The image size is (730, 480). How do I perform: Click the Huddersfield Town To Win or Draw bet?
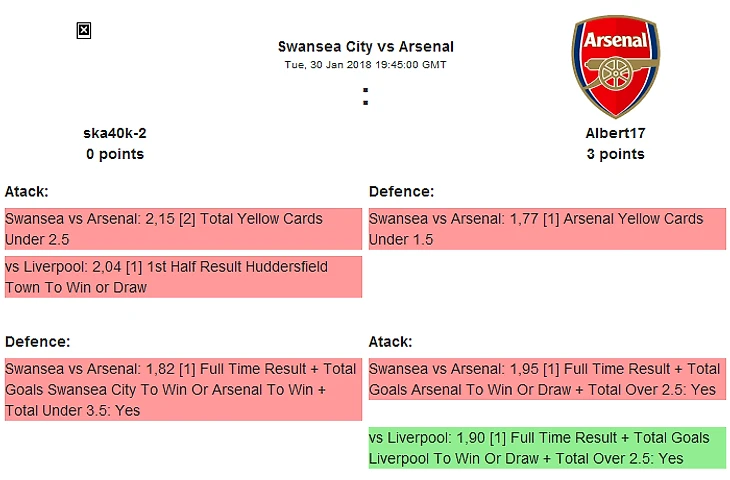(183, 277)
